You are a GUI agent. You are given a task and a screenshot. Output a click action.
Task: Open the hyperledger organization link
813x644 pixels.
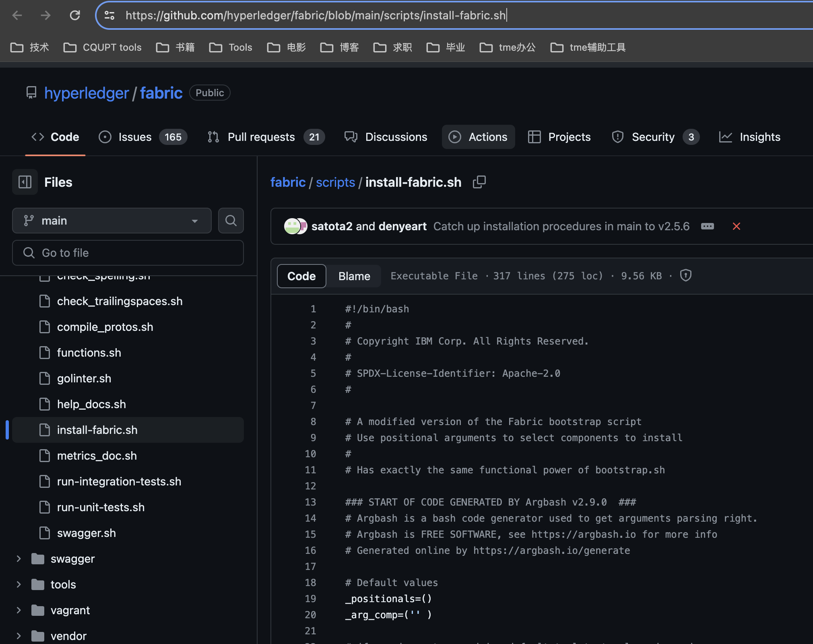tap(87, 93)
